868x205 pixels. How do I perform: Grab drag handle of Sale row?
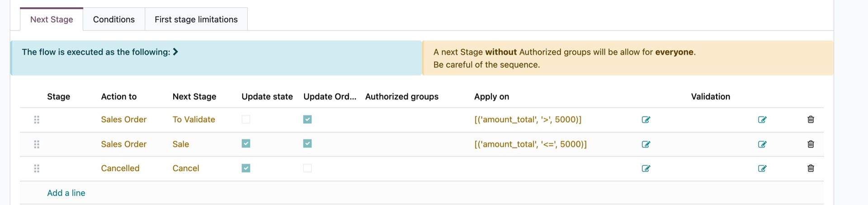point(37,144)
